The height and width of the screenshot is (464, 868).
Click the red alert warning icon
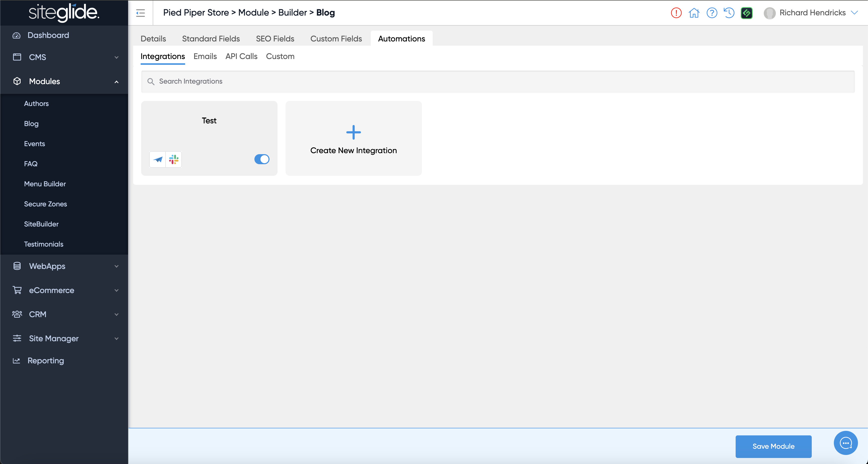(676, 13)
